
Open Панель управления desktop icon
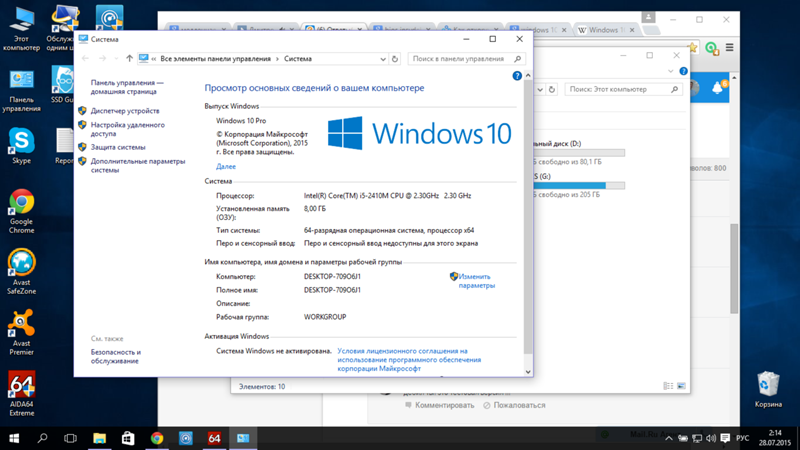point(21,91)
